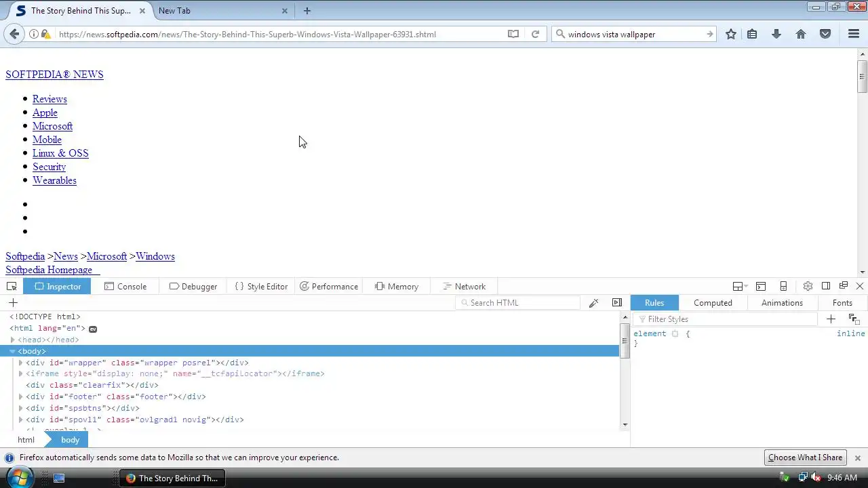Select the Rules sidebar tab
Image resolution: width=868 pixels, height=488 pixels.
point(654,302)
